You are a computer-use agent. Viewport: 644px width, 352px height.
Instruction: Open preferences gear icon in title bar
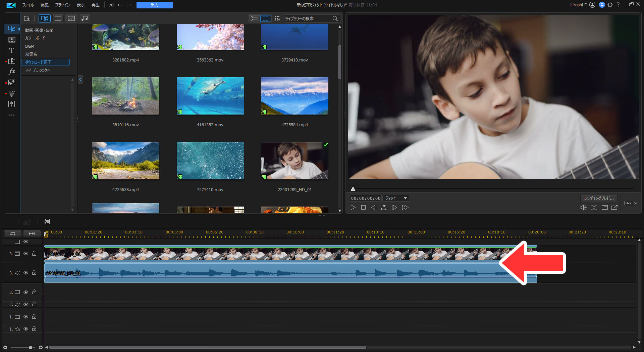tap(610, 5)
